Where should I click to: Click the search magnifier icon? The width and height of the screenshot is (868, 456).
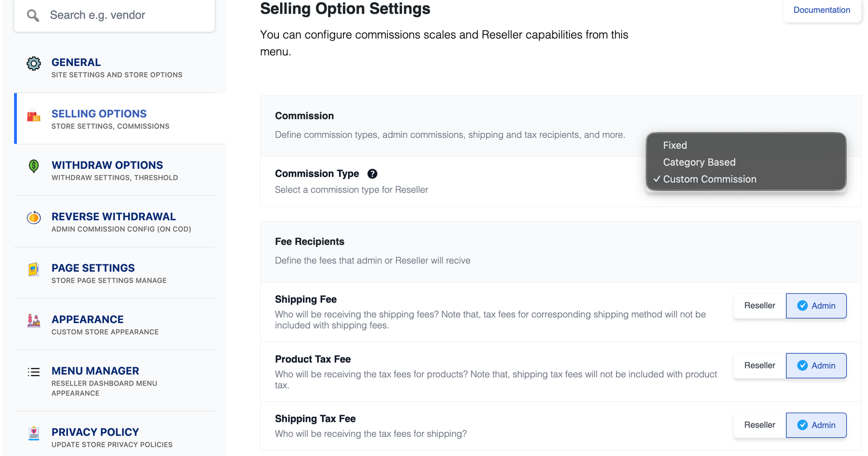click(33, 16)
